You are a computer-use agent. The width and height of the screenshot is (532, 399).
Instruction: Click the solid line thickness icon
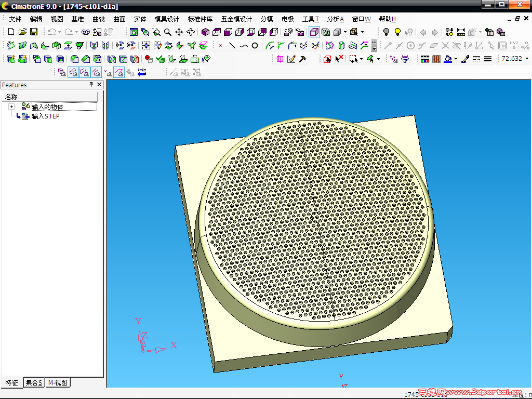point(488,59)
